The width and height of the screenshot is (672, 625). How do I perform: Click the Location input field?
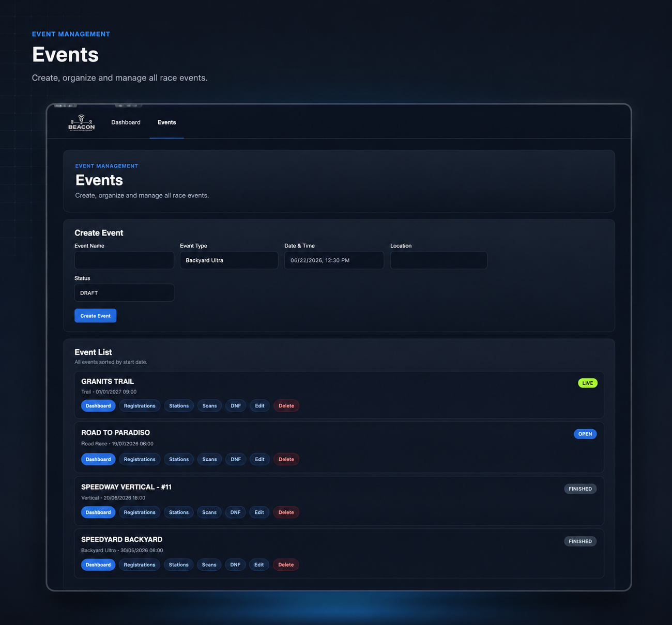(x=439, y=260)
